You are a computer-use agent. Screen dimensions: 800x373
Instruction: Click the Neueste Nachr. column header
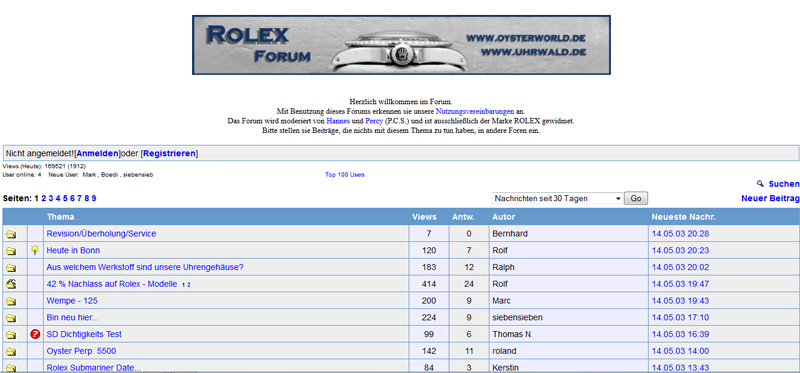pos(684,217)
